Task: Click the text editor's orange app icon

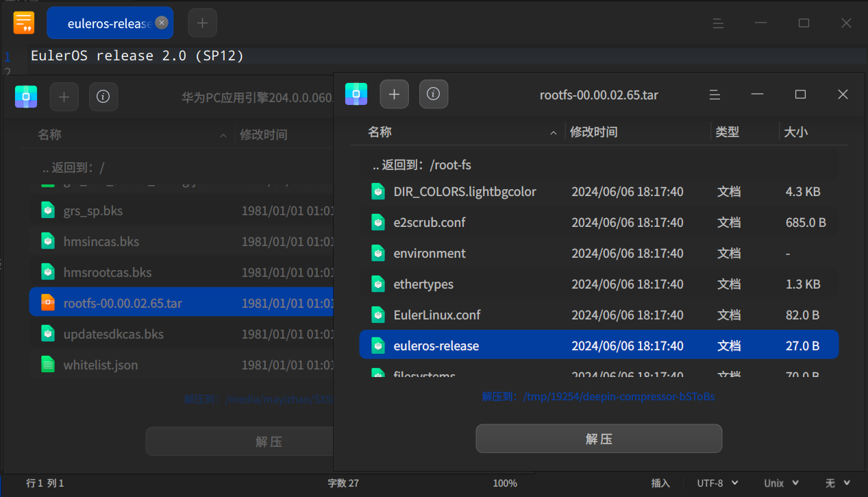Action: click(x=24, y=23)
